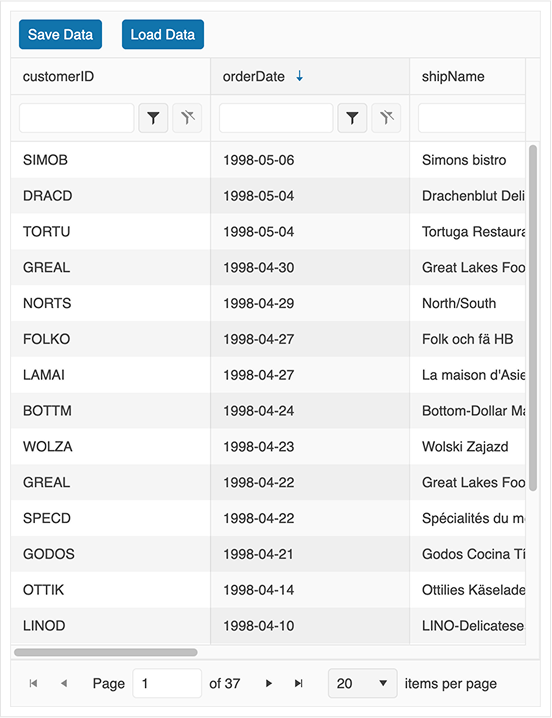552x718 pixels.
Task: Click the horizontal scrollbar thumb
Action: click(106, 652)
